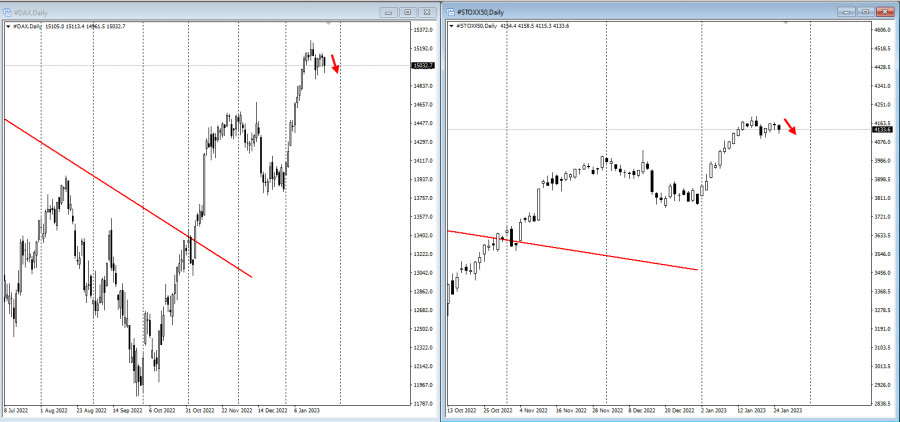Click the 4251.0 price scale label
Viewport: 900px width, 422px height.
click(881, 105)
